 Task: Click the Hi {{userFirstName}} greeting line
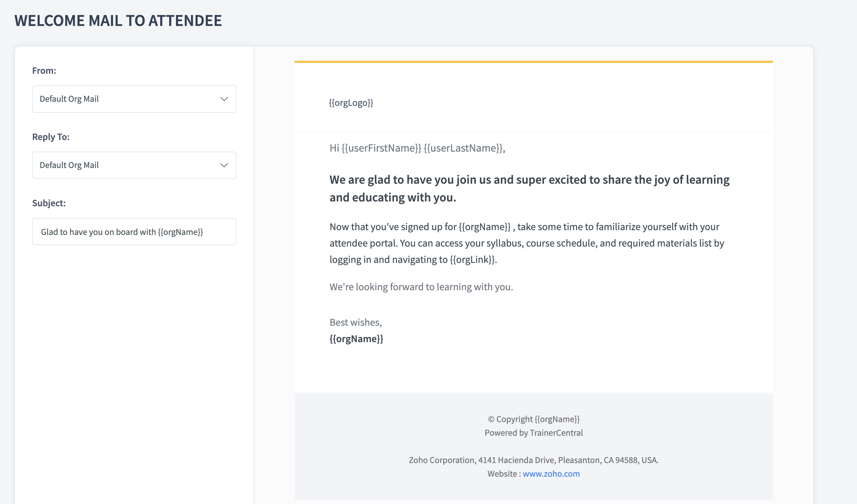pos(417,148)
